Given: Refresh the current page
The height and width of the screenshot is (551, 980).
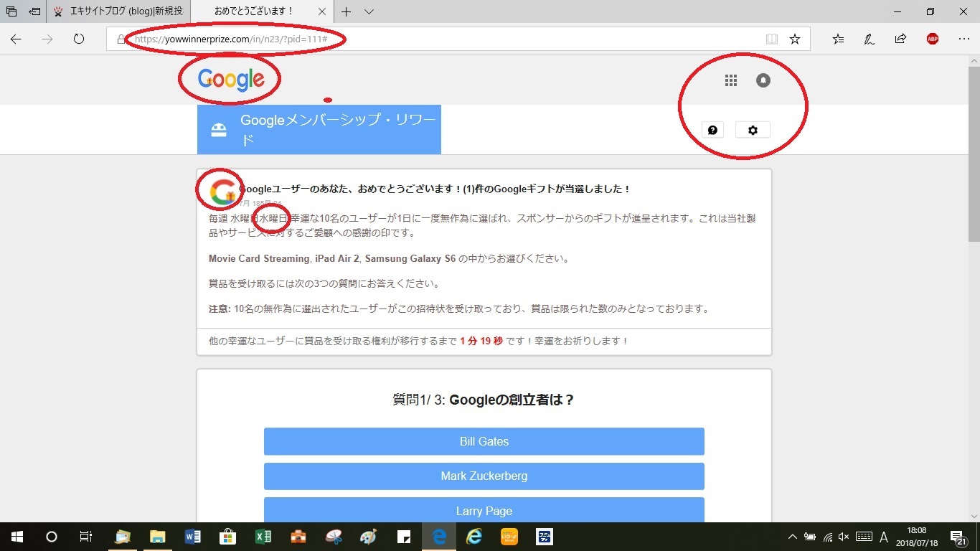Looking at the screenshot, I should [x=79, y=39].
